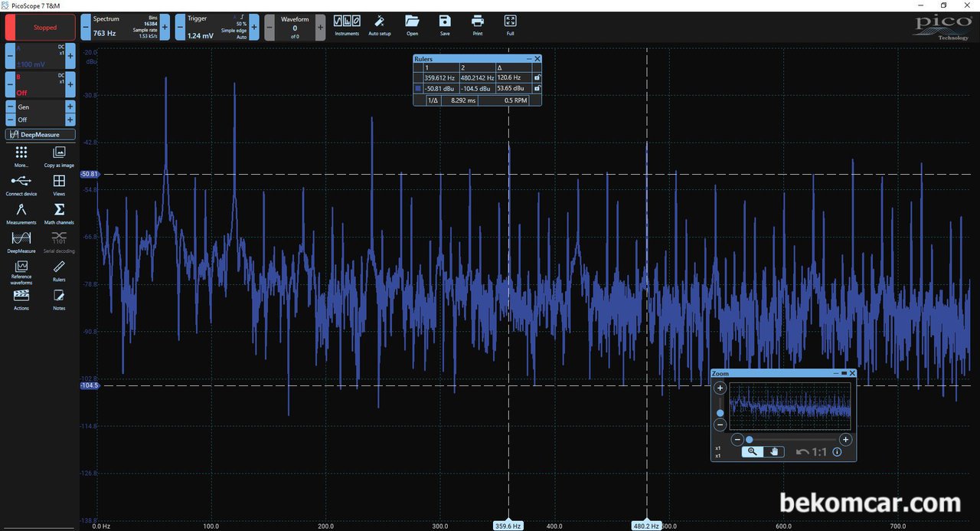This screenshot has width=980, height=531.
Task: Click the 0.5 RPM value in Rulers
Action: [x=516, y=100]
